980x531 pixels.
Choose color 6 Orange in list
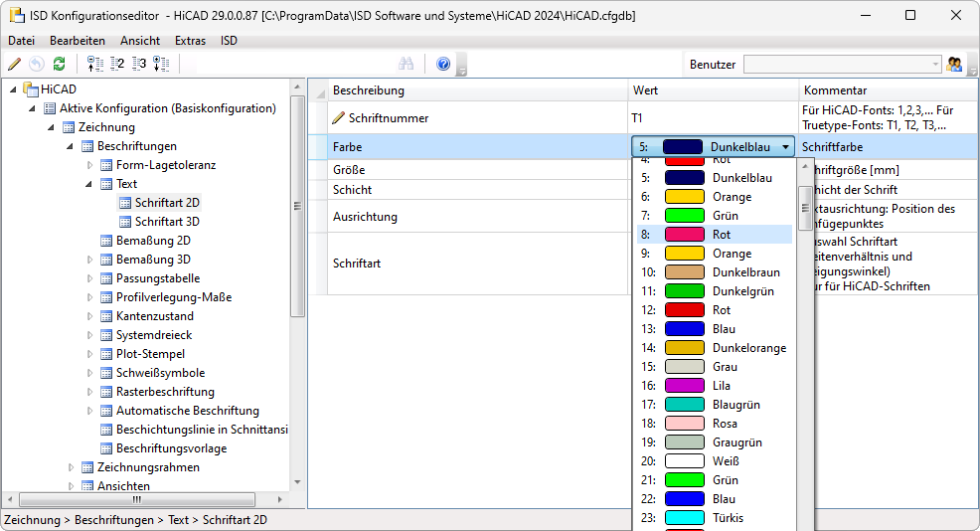coord(715,196)
